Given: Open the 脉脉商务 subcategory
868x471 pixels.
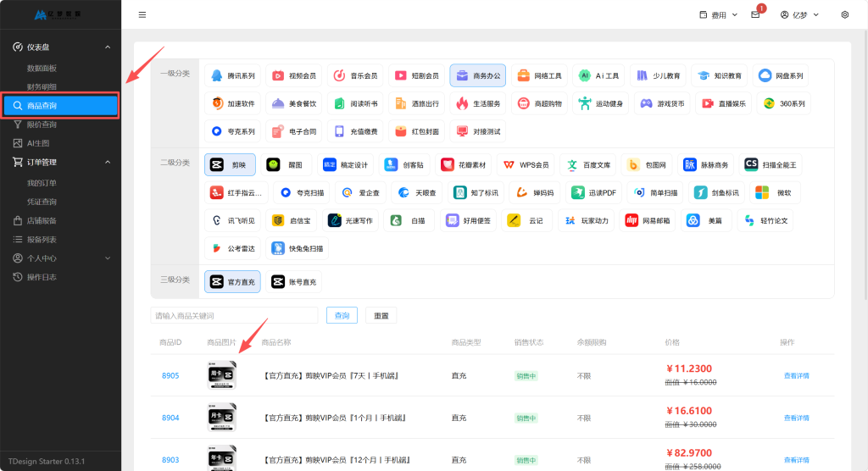Looking at the screenshot, I should pyautogui.click(x=706, y=165).
